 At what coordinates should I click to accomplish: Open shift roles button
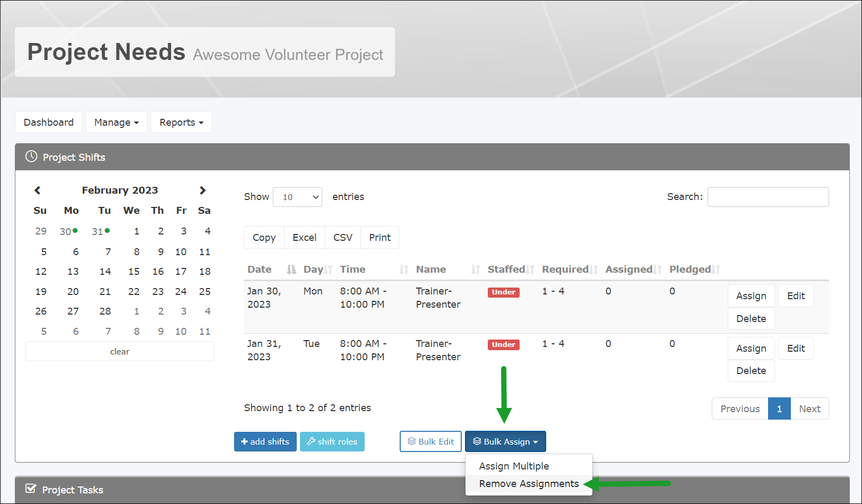click(332, 441)
